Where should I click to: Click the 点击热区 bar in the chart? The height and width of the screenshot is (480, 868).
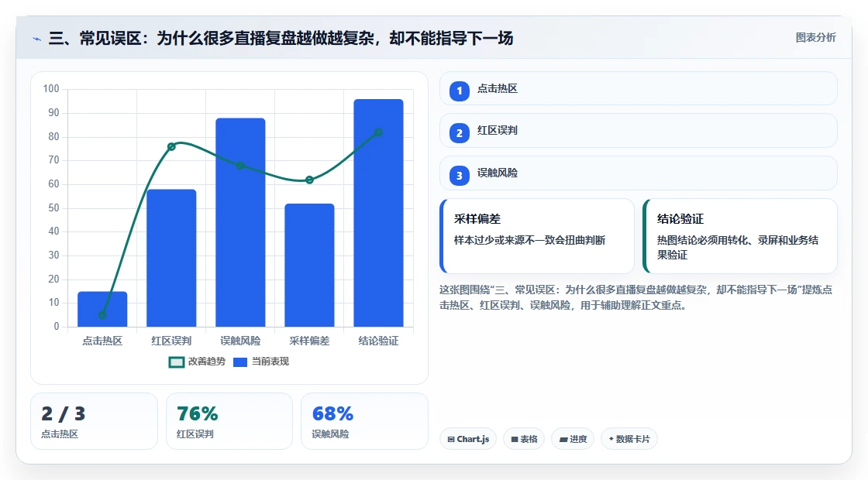tap(102, 309)
